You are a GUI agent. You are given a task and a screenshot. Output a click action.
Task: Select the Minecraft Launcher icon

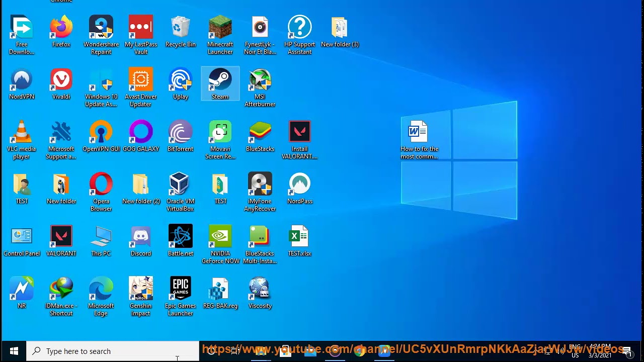click(x=220, y=27)
